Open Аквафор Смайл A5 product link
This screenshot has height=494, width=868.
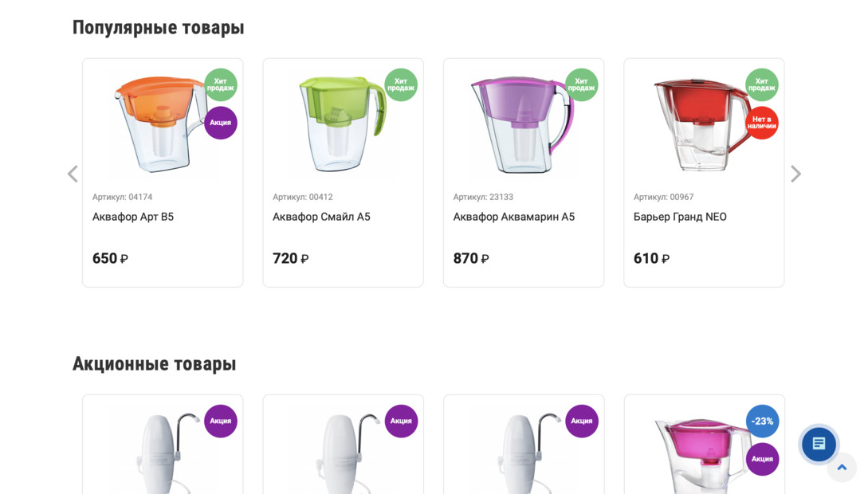coord(322,217)
